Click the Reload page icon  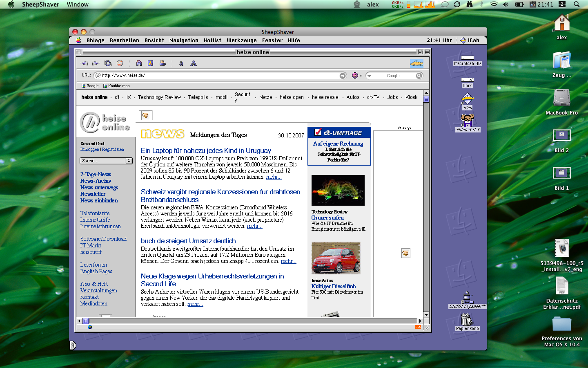[x=108, y=63]
